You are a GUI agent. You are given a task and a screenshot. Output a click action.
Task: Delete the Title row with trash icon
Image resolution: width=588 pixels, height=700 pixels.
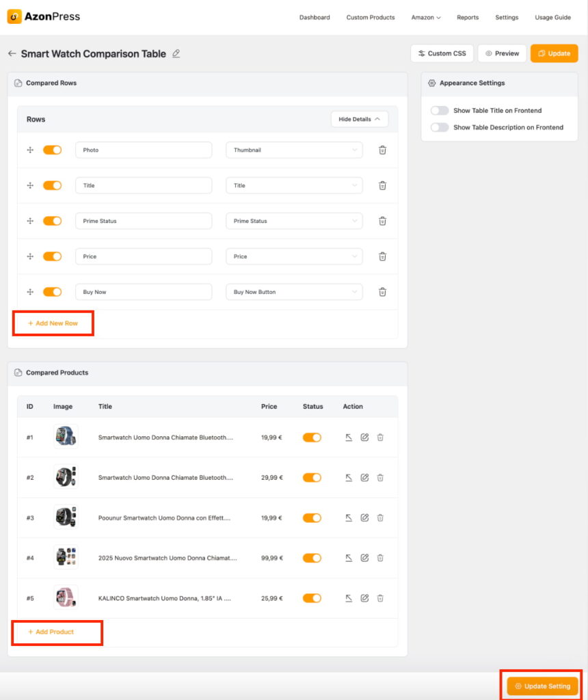tap(382, 185)
